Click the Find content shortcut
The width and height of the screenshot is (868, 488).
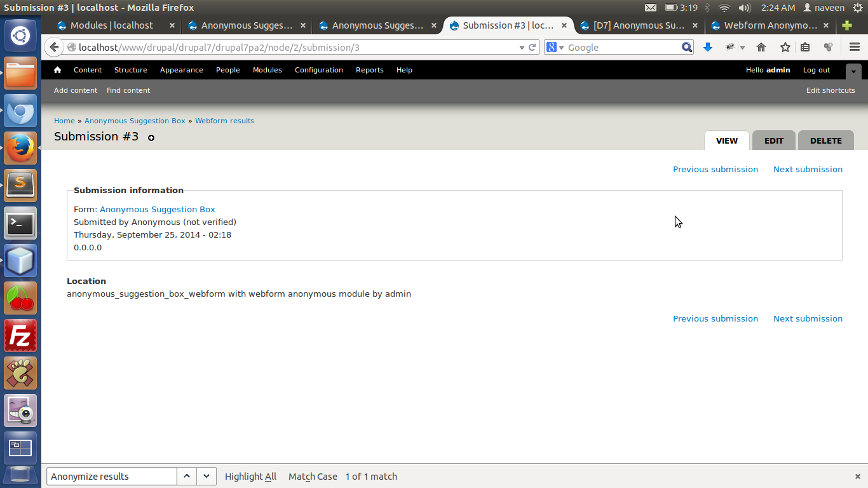point(128,90)
